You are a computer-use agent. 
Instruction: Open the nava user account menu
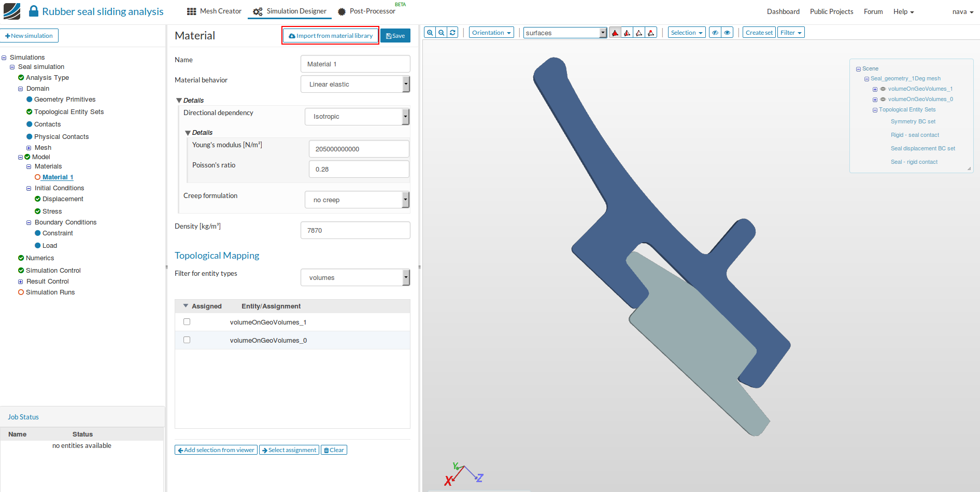[x=962, y=11]
